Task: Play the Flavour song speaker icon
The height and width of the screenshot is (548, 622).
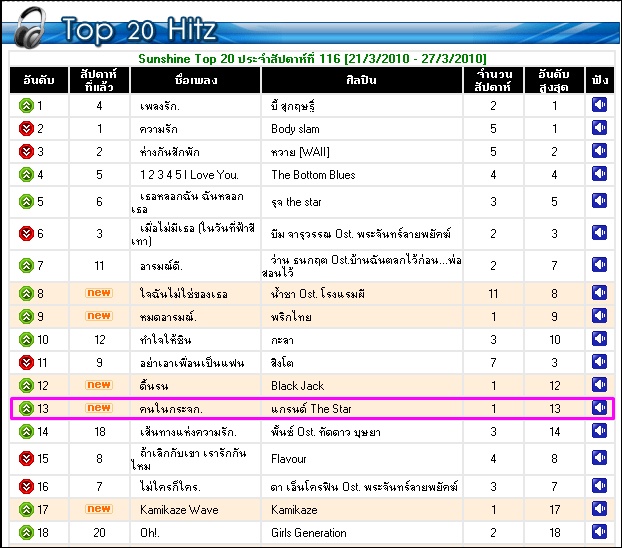Action: [599, 458]
